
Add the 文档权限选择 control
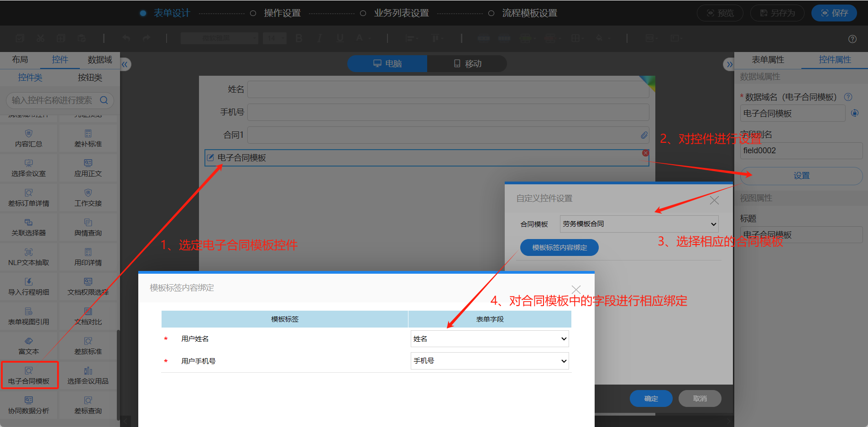88,287
